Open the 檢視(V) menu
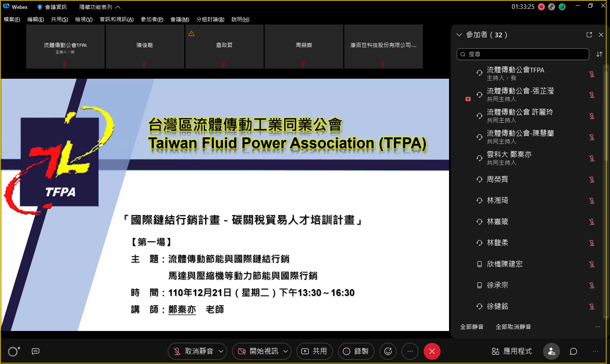Image resolution: width=610 pixels, height=364 pixels. [84, 19]
